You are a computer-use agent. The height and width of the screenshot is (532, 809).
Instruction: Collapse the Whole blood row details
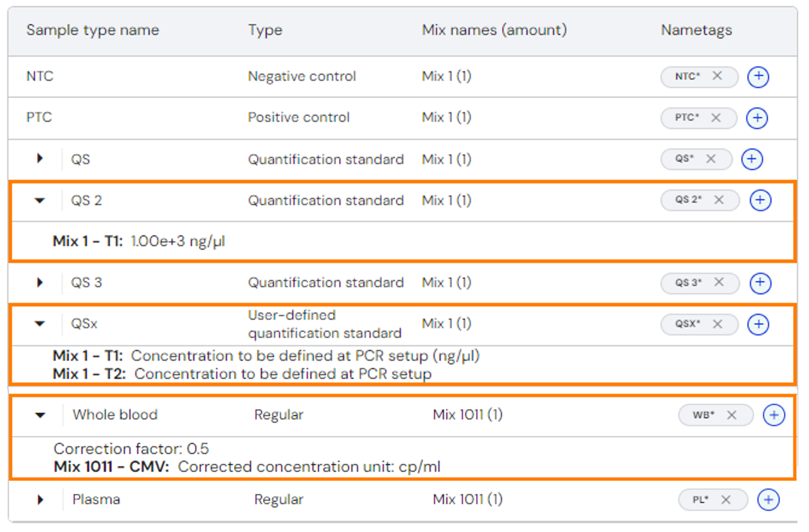[x=40, y=415]
